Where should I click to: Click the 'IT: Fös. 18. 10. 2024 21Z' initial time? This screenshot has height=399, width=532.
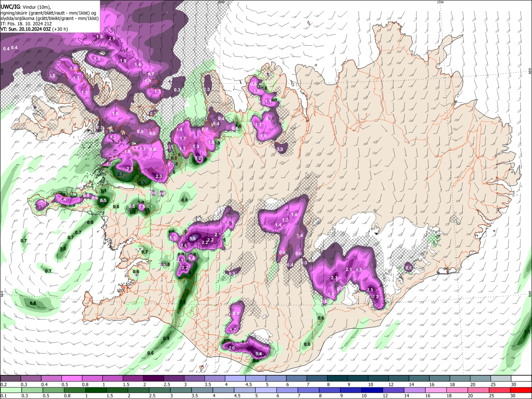point(26,24)
